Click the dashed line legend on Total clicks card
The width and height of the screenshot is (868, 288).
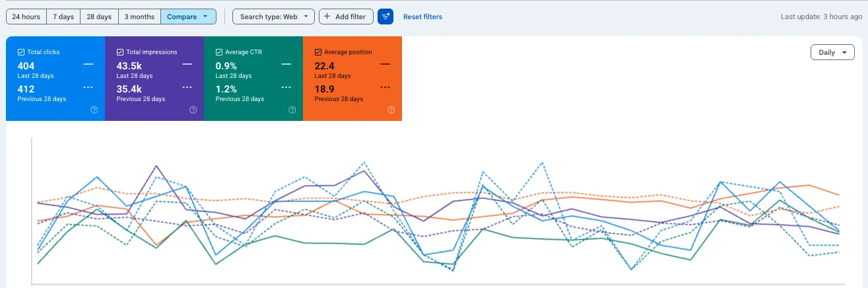pos(88,87)
